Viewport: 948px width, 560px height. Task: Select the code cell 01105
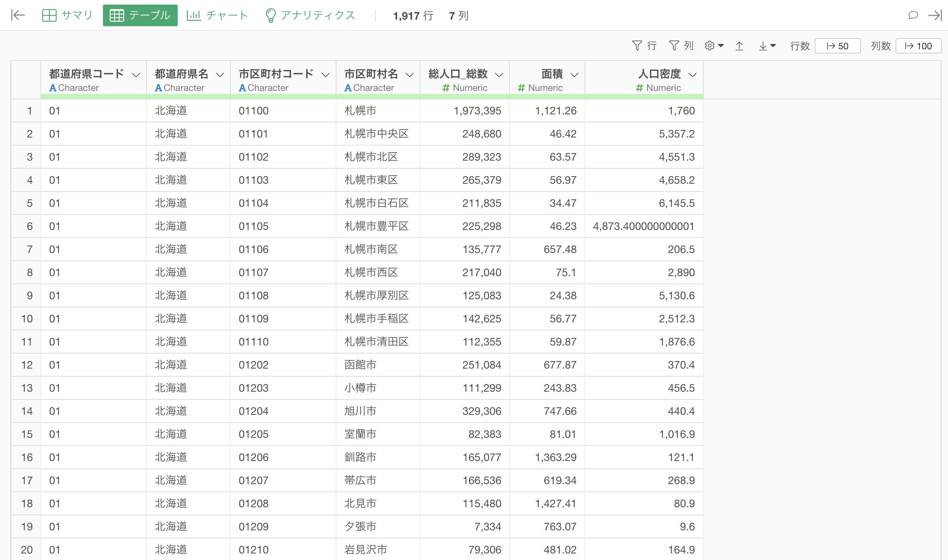pyautogui.click(x=283, y=226)
